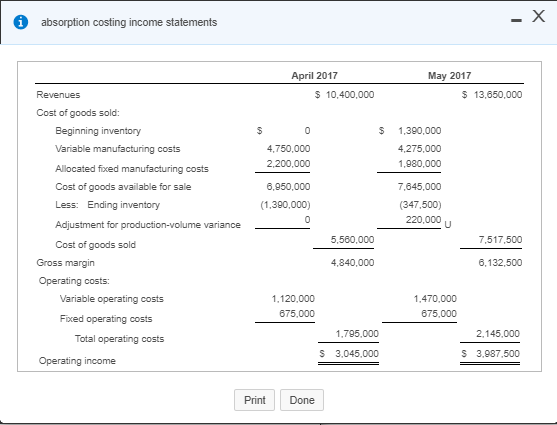Click May operating income 3,987,500
The height and width of the screenshot is (425, 557).
click(498, 354)
